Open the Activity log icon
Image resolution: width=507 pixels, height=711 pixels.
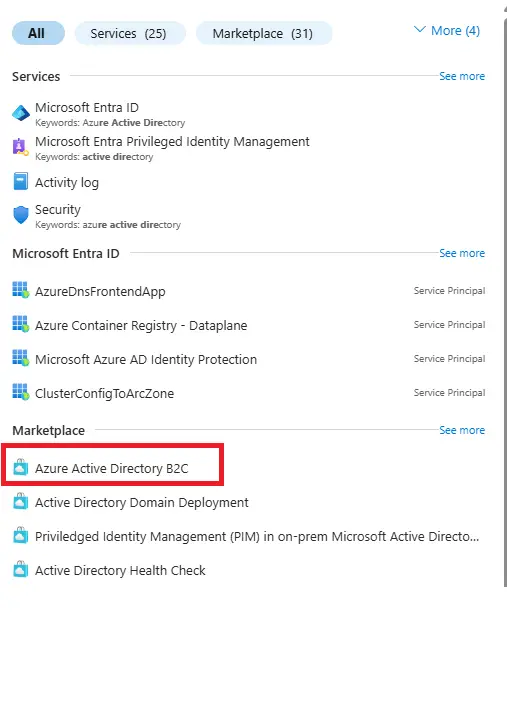point(20,181)
